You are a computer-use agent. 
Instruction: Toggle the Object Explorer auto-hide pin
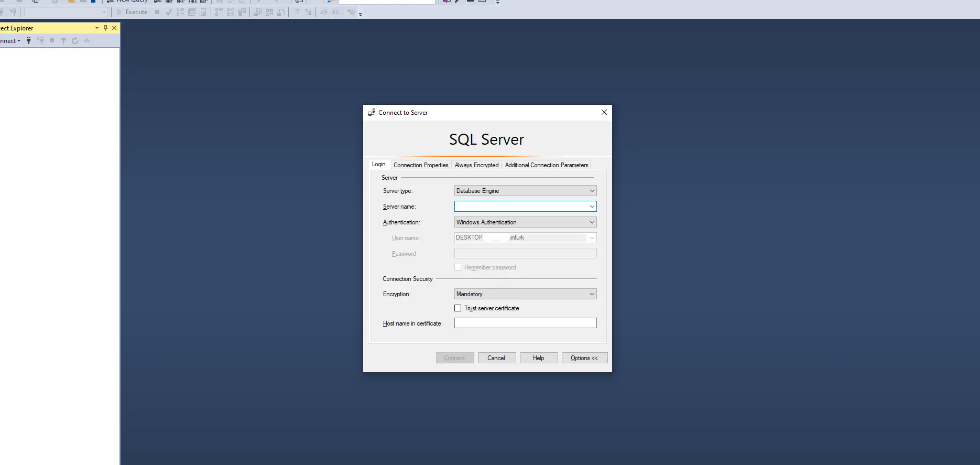(x=105, y=28)
